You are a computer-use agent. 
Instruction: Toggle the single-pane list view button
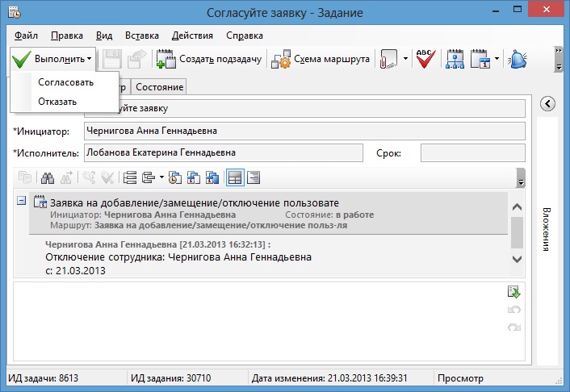(253, 177)
